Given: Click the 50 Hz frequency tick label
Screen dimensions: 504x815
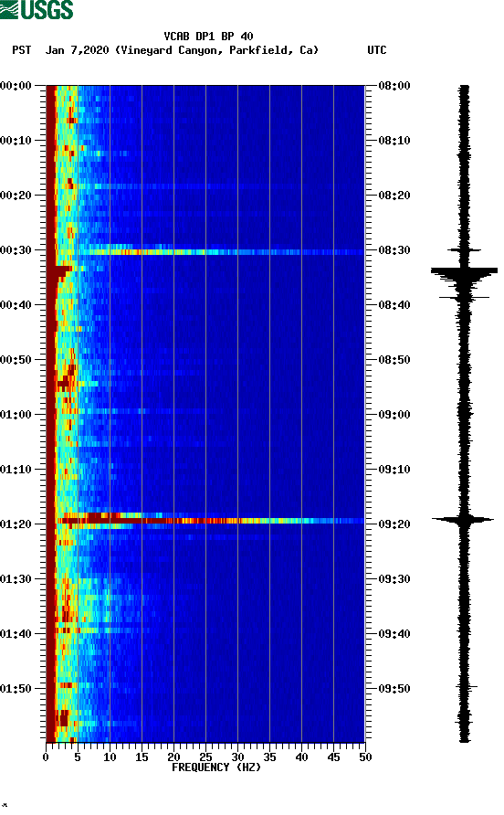Looking at the screenshot, I should pos(365,757).
